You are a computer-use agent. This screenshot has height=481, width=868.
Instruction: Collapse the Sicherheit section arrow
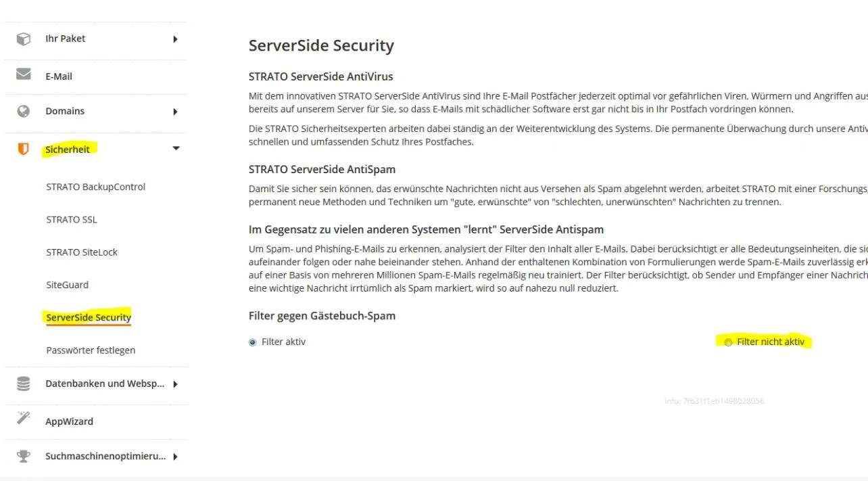pyautogui.click(x=176, y=148)
